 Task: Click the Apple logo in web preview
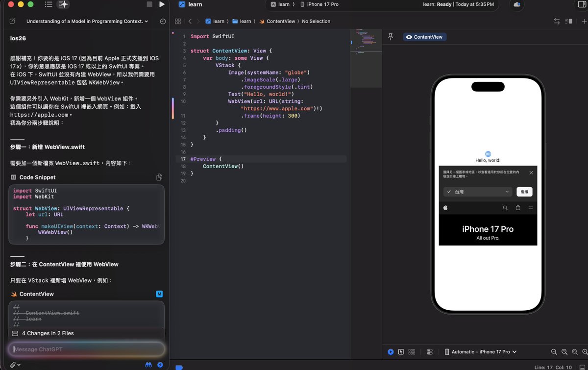pyautogui.click(x=445, y=208)
